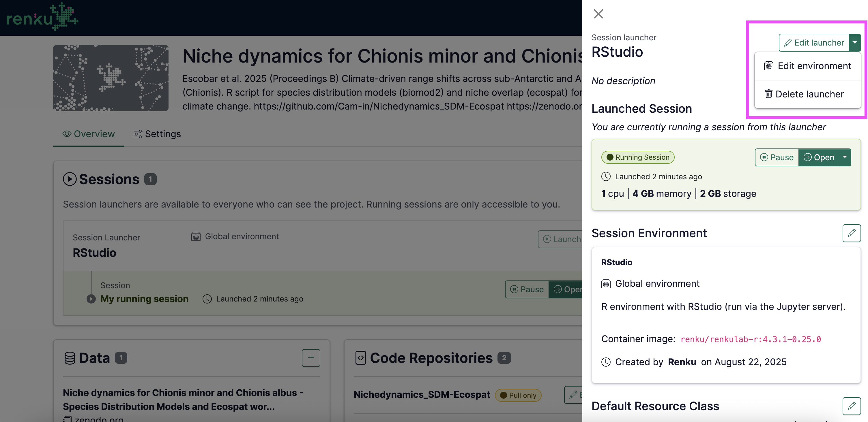Expand the Open button dropdown in side panel

(845, 157)
